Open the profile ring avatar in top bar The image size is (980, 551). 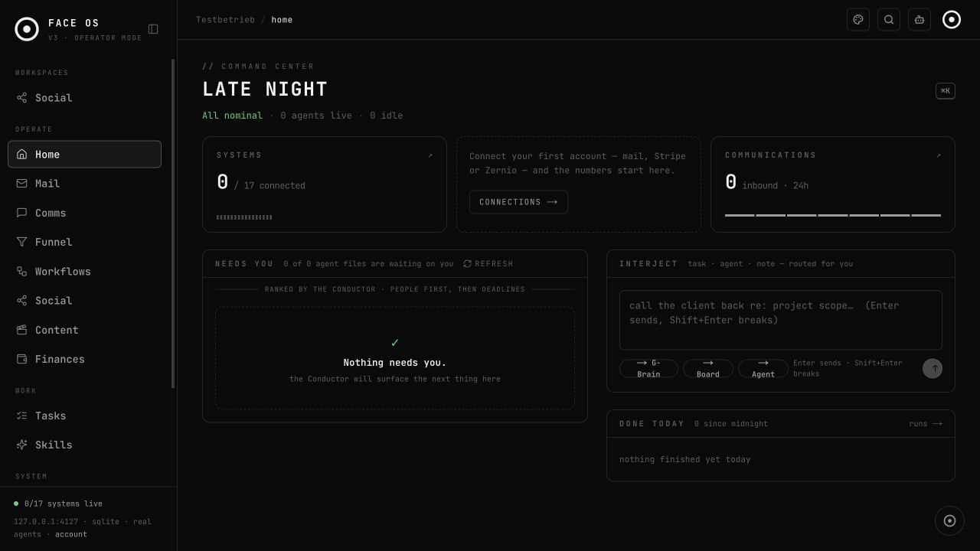(952, 20)
